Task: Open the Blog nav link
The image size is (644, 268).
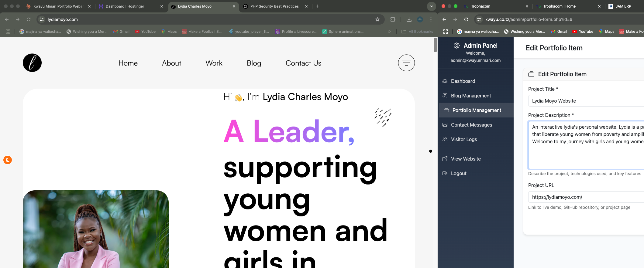Action: (254, 63)
